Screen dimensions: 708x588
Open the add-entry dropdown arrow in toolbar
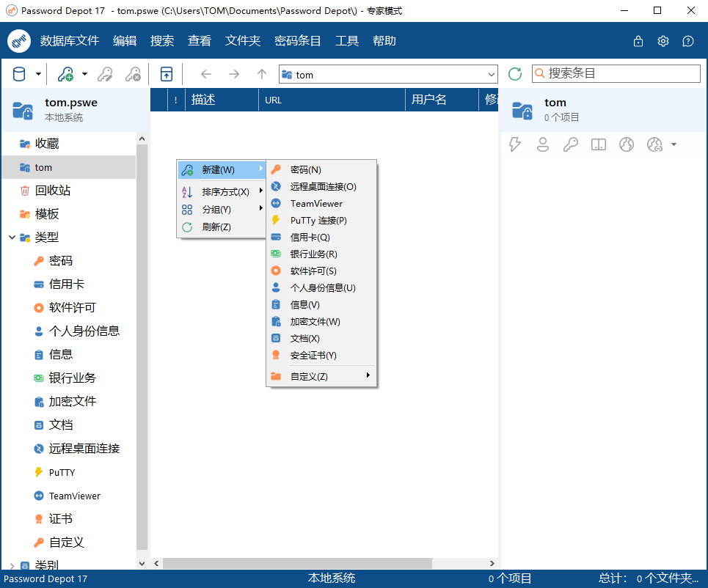pyautogui.click(x=84, y=74)
